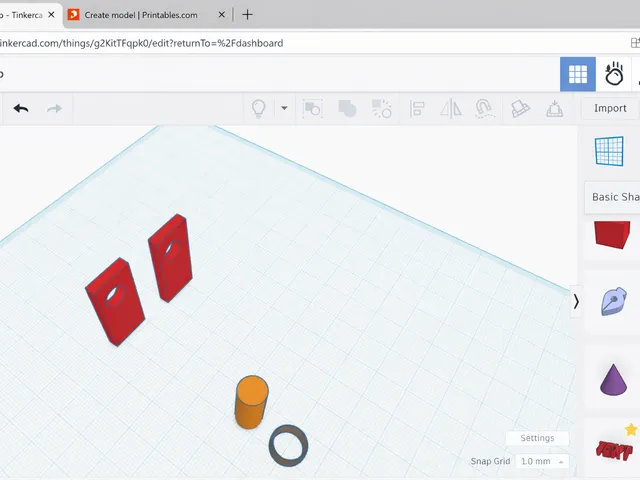Screen dimensions: 640x480
Task: Select the Workplane grid shape in the panel
Action: tap(609, 151)
